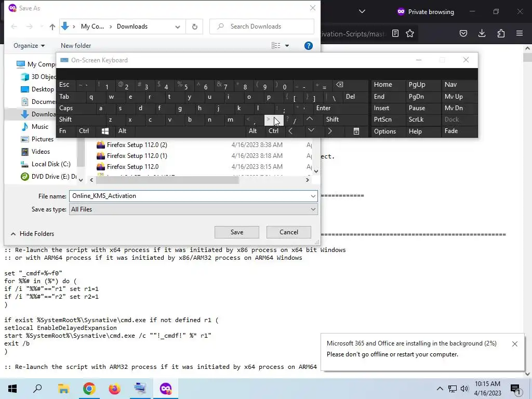Viewport: 532px width, 399px height.
Task: Select the Firefox Setup 112.0 (1) file
Action: (137, 156)
